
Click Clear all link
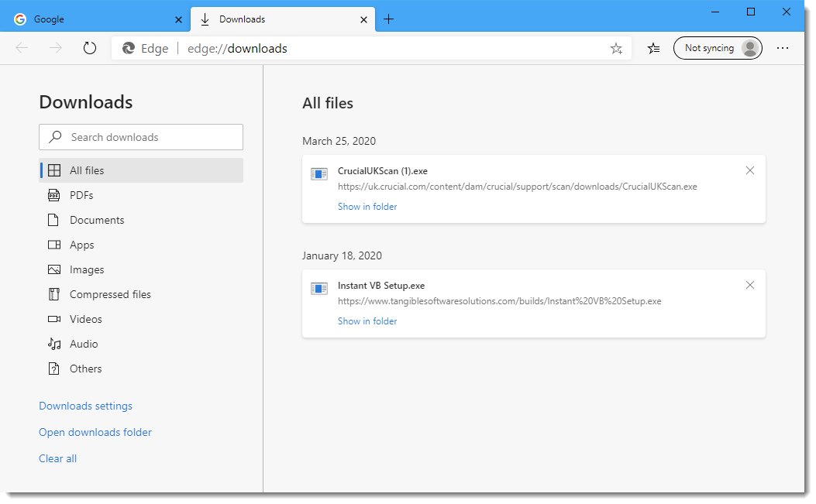point(58,458)
